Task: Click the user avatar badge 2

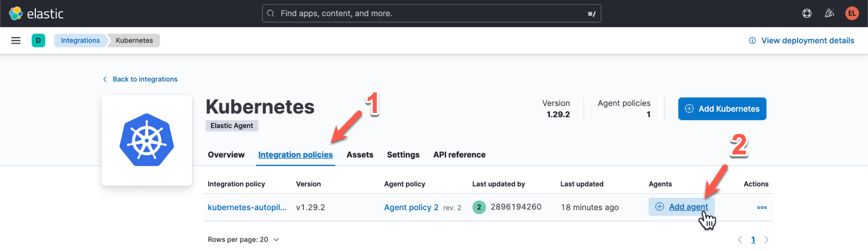Action: click(x=479, y=207)
